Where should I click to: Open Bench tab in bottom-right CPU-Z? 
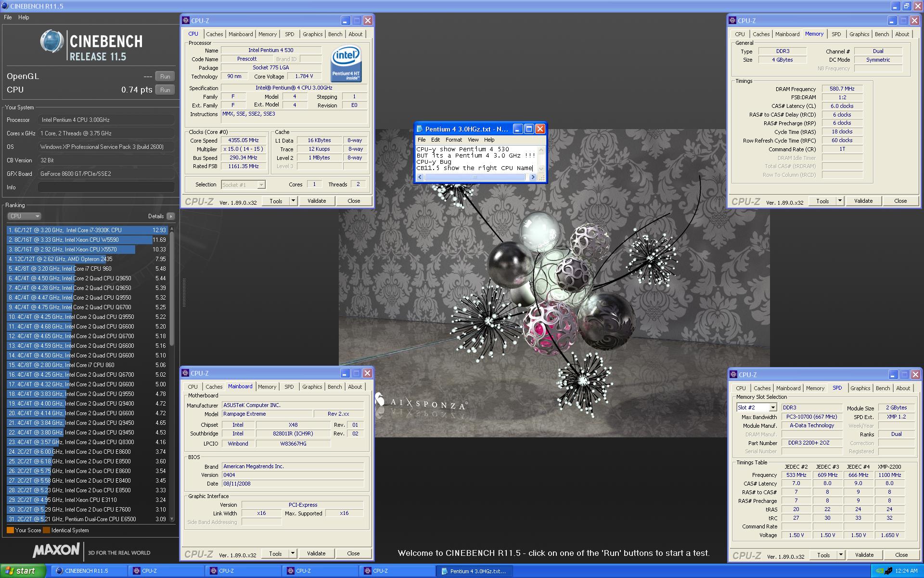pyautogui.click(x=883, y=388)
